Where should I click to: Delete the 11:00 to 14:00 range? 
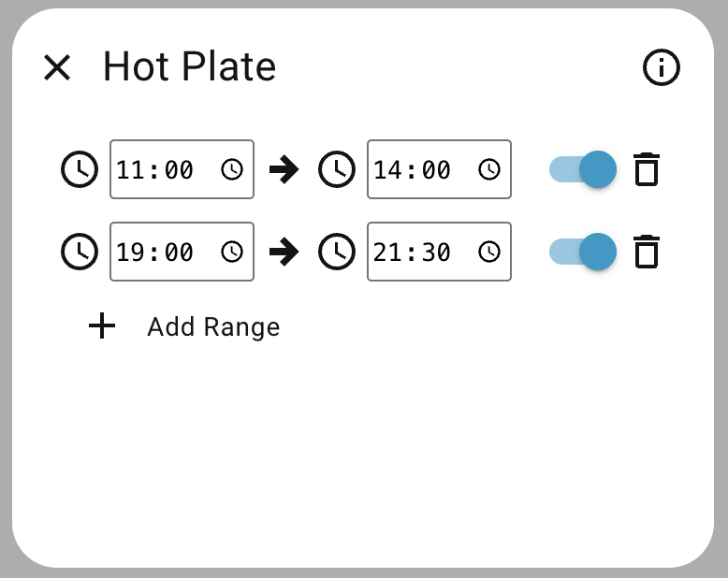coord(647,169)
